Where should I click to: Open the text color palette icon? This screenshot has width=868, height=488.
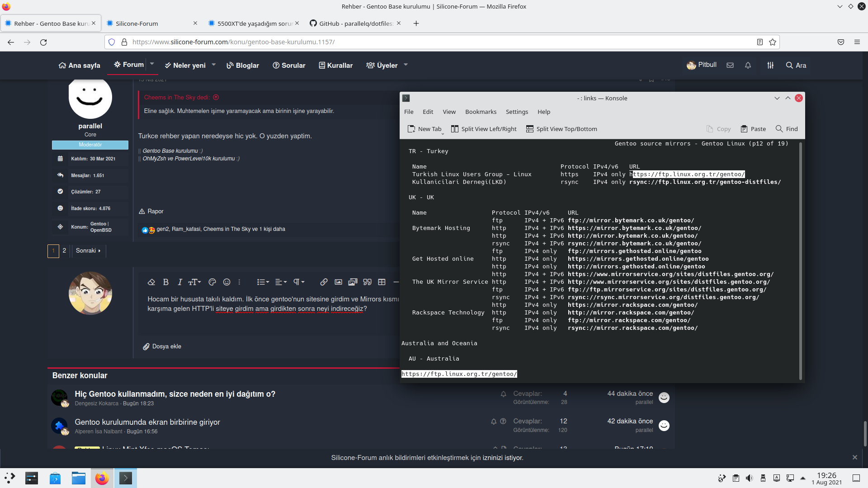pos(212,282)
